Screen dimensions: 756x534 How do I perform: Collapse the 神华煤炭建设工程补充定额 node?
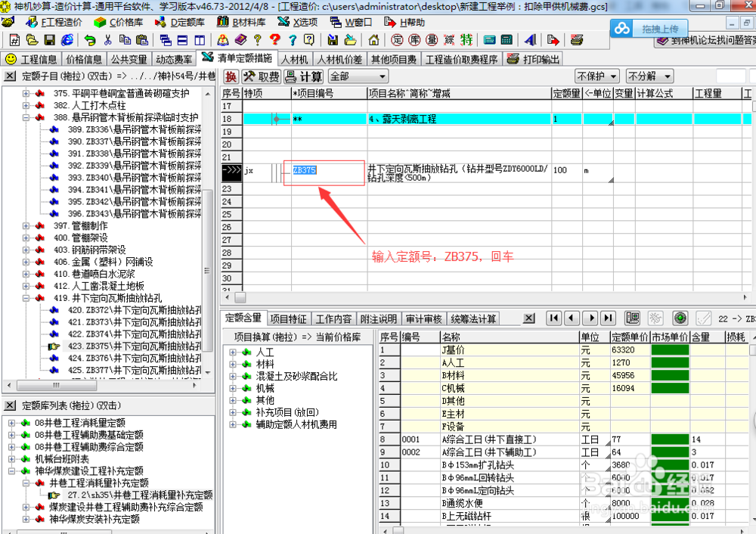11,470
